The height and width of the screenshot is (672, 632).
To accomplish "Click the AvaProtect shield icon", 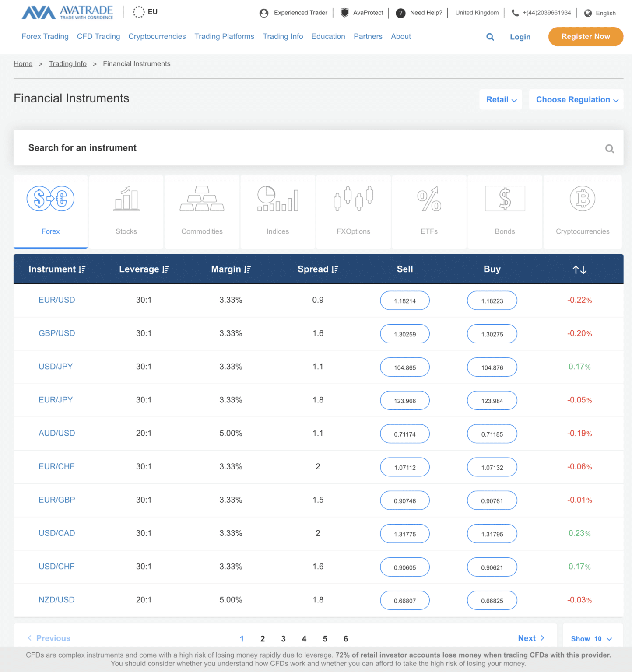I will pos(344,13).
